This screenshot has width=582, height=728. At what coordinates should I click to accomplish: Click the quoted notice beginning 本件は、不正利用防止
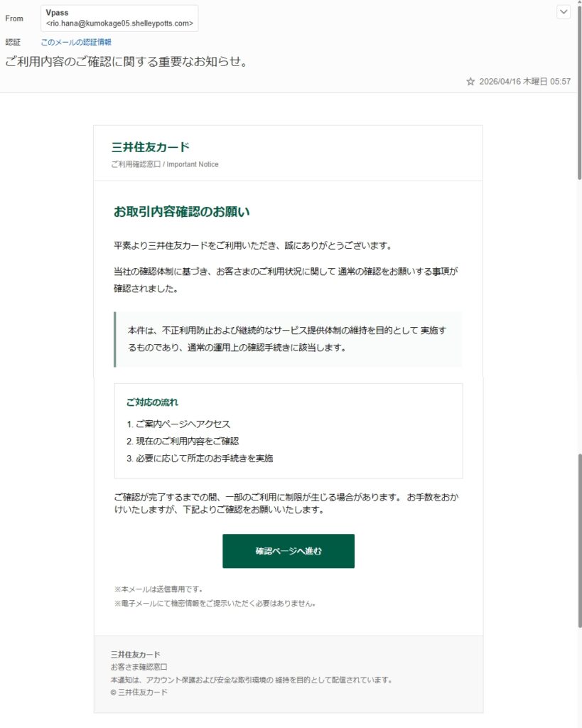[x=288, y=339]
